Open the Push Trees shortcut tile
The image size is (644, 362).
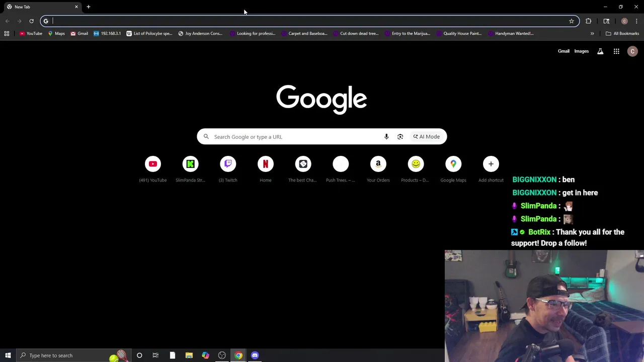pos(341,169)
